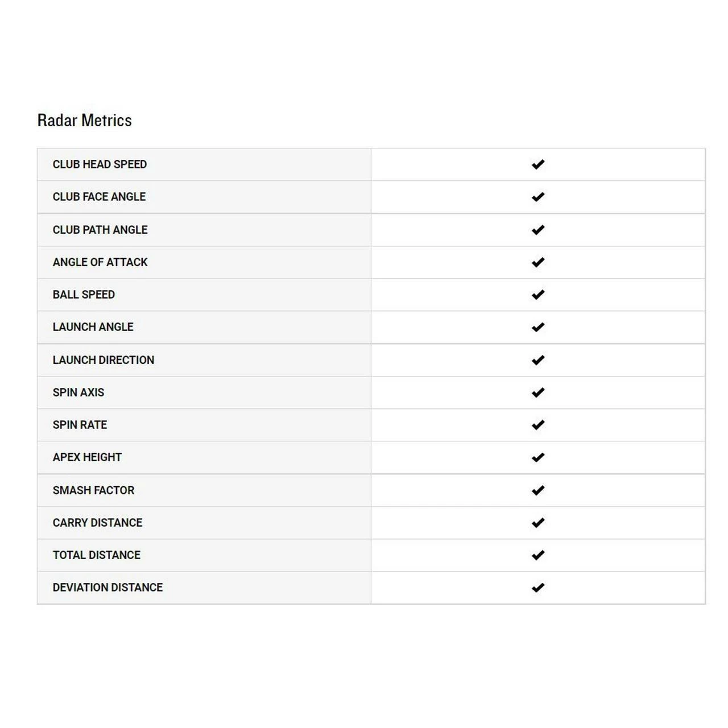Select the LAUNCH DIRECTION label text
728x728 pixels.
coord(103,360)
